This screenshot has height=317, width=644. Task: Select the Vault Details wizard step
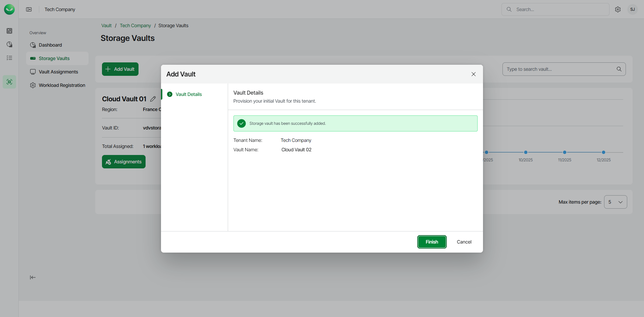tap(189, 94)
